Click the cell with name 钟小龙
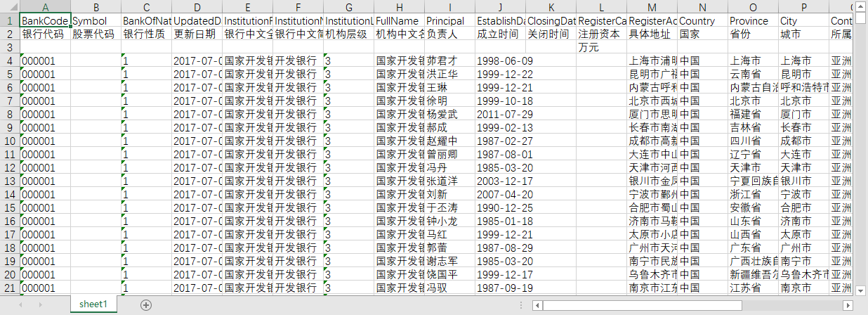The height and width of the screenshot is (315, 868). 450,221
